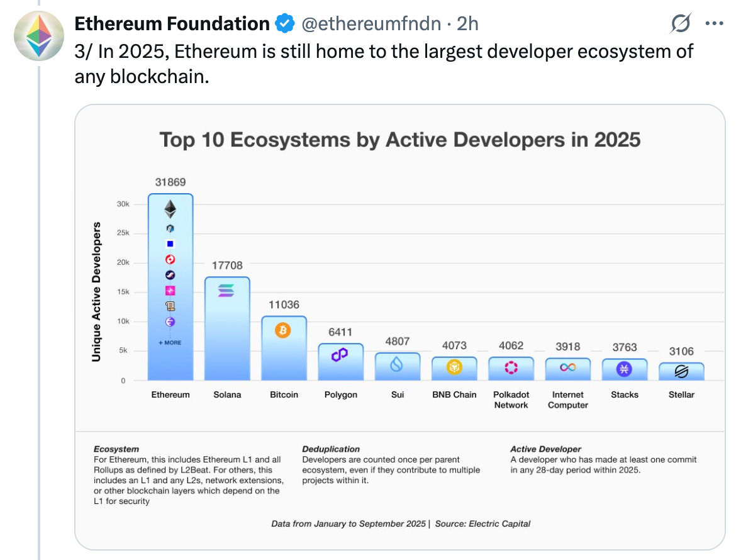The width and height of the screenshot is (736, 560).
Task: Open the Ethereum Foundation display name
Action: 172,23
